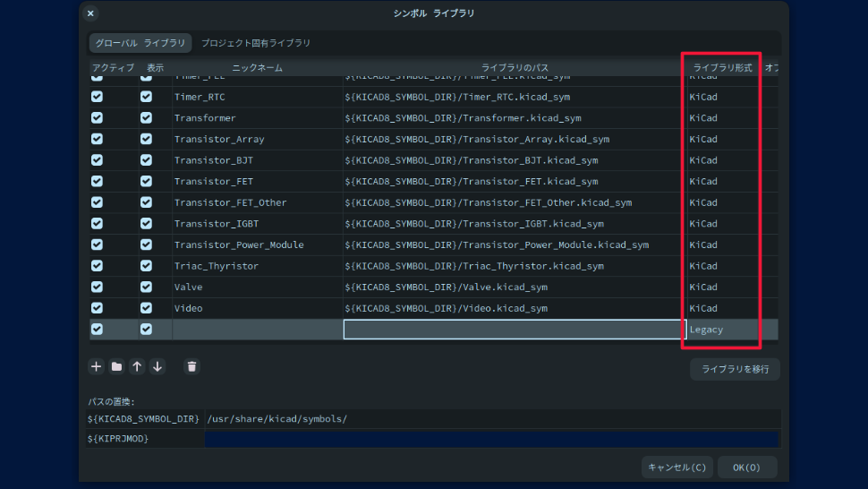Click the /usr/share/kicad/symbols/ path value
Viewport: 868px width, 489px height.
[493, 419]
